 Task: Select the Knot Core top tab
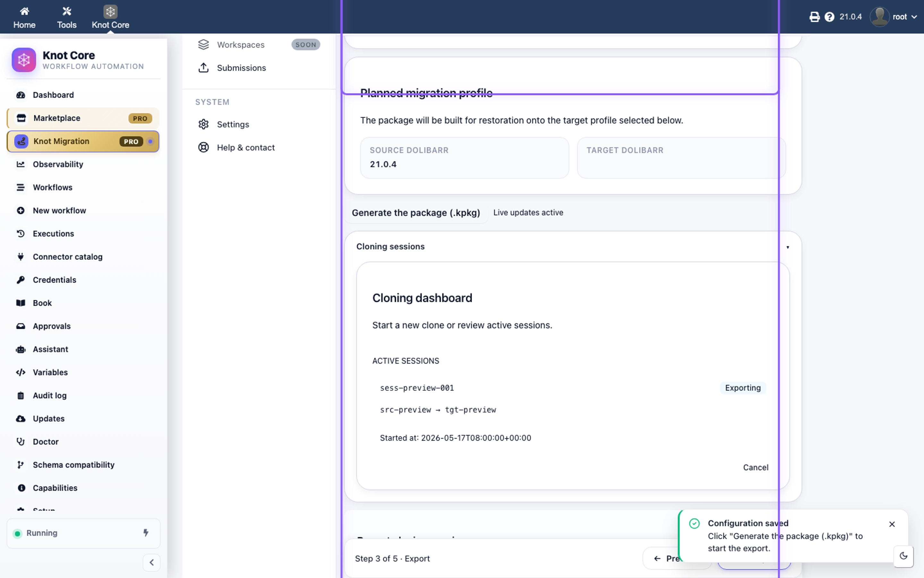[x=110, y=17]
